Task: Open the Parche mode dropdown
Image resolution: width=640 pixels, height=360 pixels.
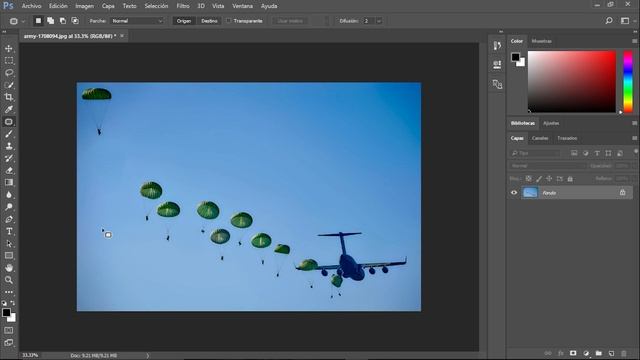Action: click(137, 20)
